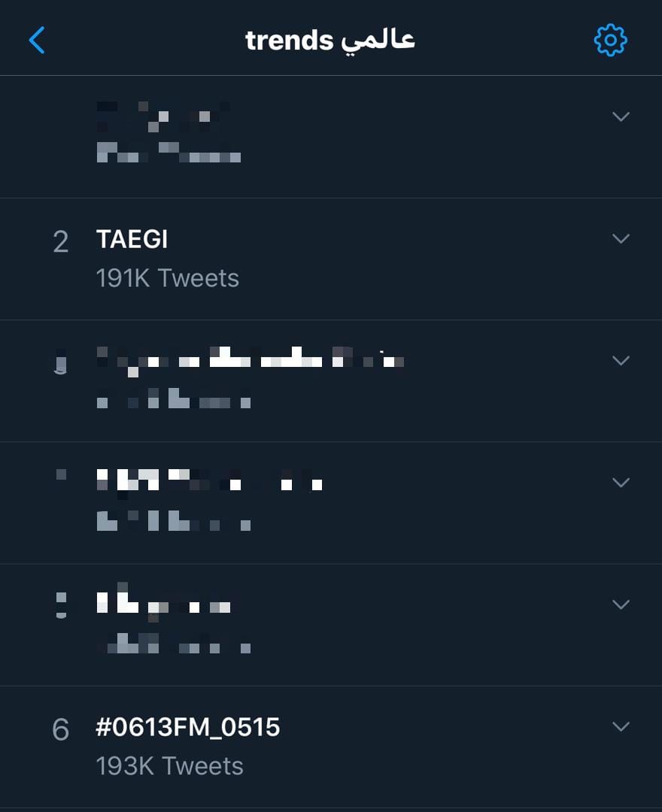Expand chevron for the fourth blurred trend
The image size is (662, 812).
(621, 482)
